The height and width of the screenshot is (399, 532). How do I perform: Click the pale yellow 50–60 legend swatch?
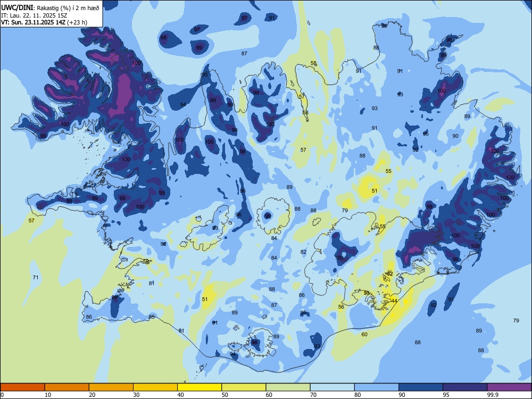244,387
